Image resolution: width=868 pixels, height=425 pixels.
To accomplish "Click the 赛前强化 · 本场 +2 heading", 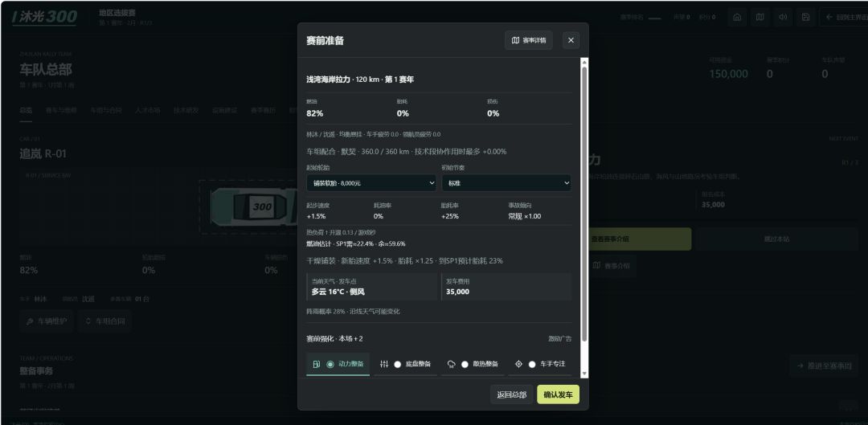I will pyautogui.click(x=335, y=339).
